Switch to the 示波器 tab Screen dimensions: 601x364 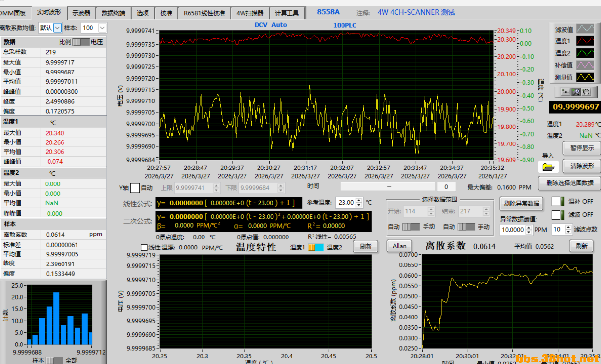tap(81, 13)
